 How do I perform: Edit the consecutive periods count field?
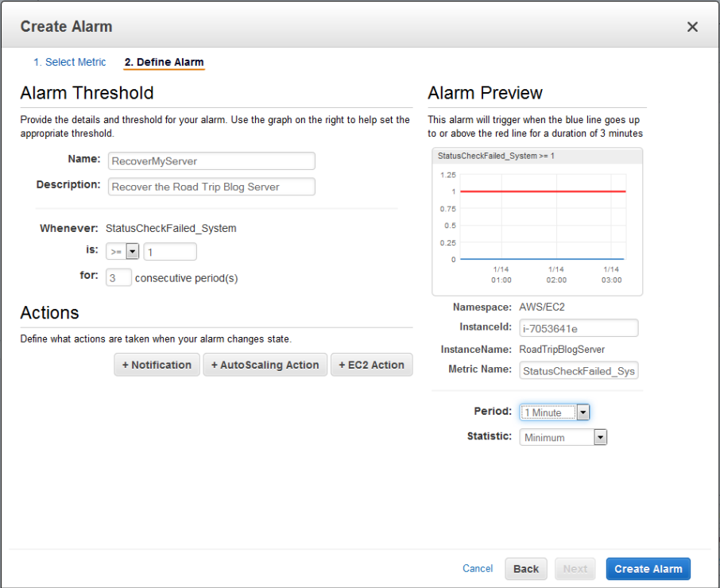pyautogui.click(x=118, y=278)
